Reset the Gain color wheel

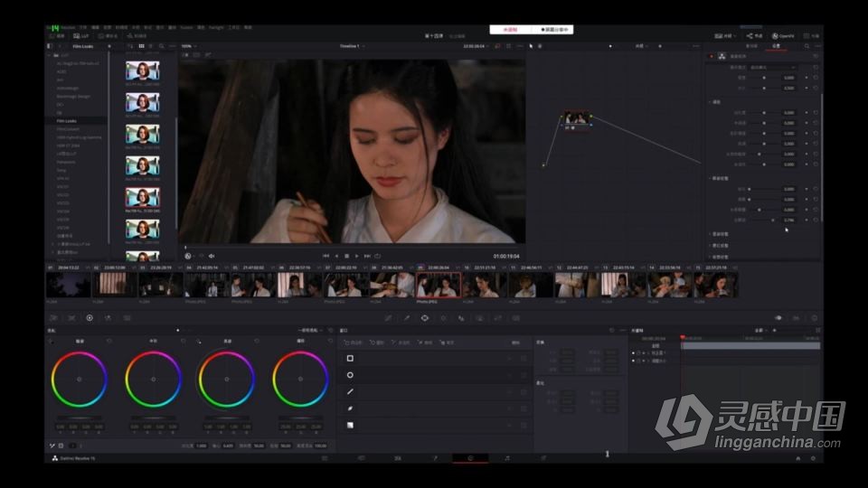click(x=257, y=341)
